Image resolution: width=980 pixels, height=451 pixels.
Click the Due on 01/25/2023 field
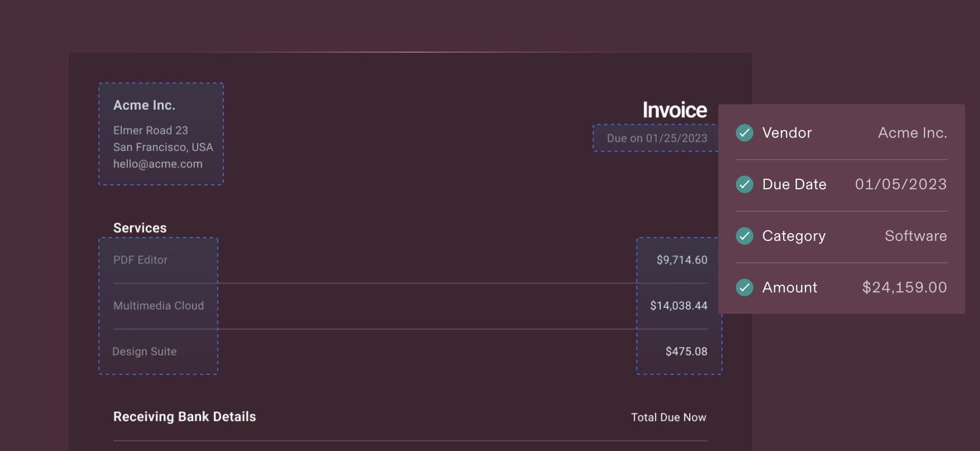click(x=657, y=138)
